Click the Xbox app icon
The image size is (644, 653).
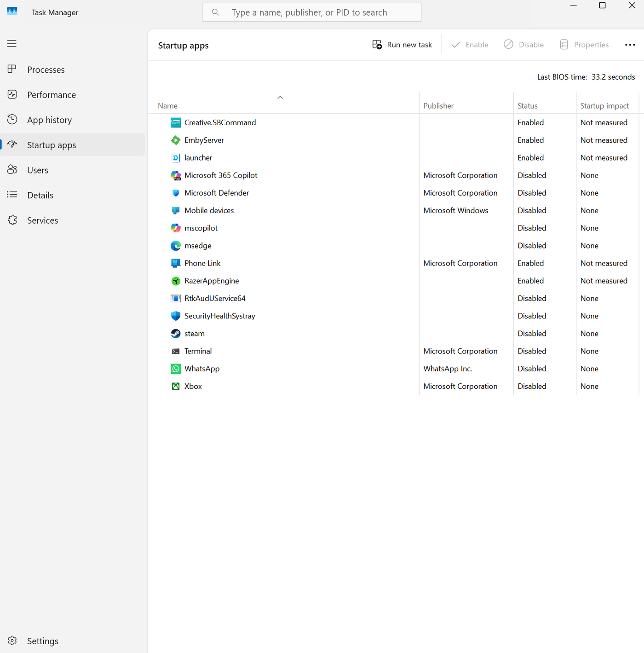click(x=176, y=386)
